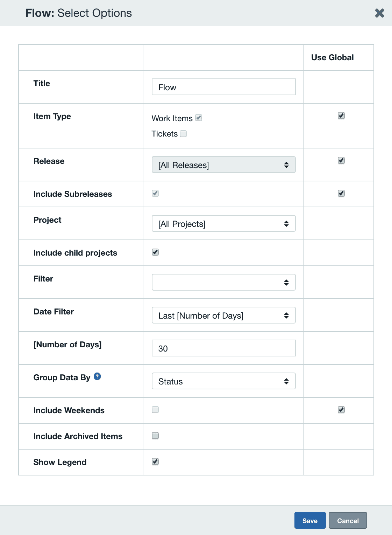Open the [All Releases] dropdown
The image size is (392, 535).
click(223, 165)
